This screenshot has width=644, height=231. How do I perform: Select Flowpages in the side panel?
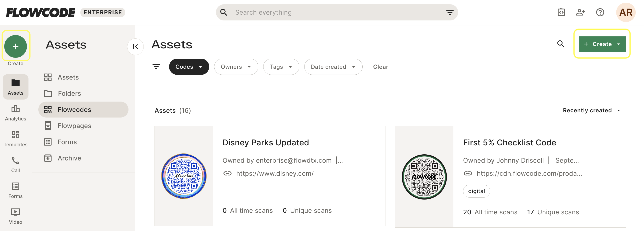[83, 126]
